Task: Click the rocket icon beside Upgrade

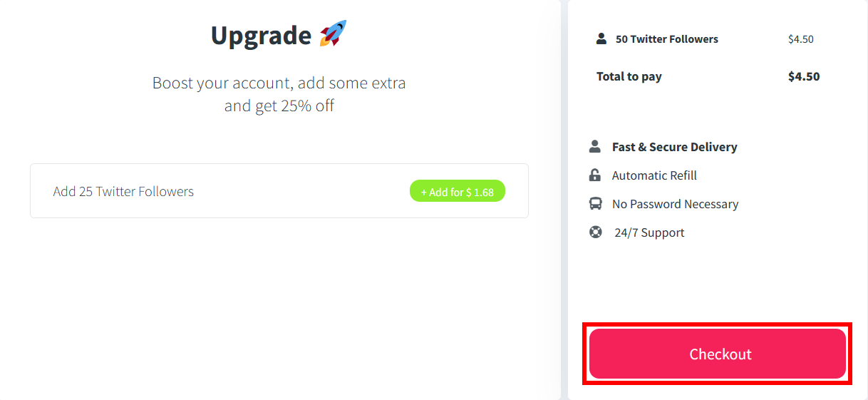Action: [x=333, y=34]
